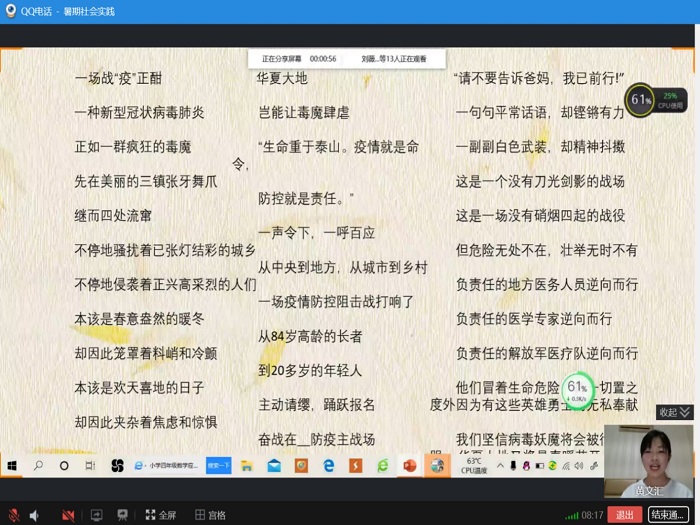Click the green signal strength bars

[x=572, y=516]
